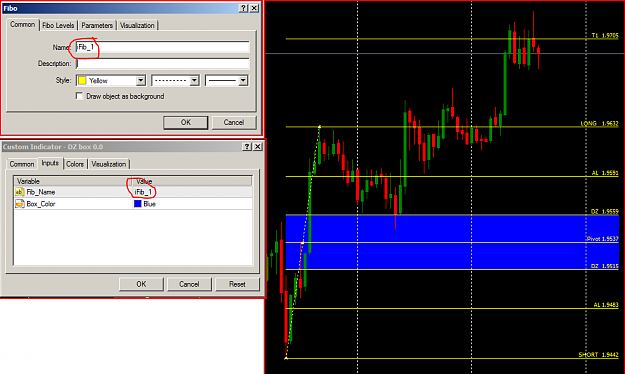Switch to Fibo Levels tab
This screenshot has height=374, width=625.
tap(58, 25)
